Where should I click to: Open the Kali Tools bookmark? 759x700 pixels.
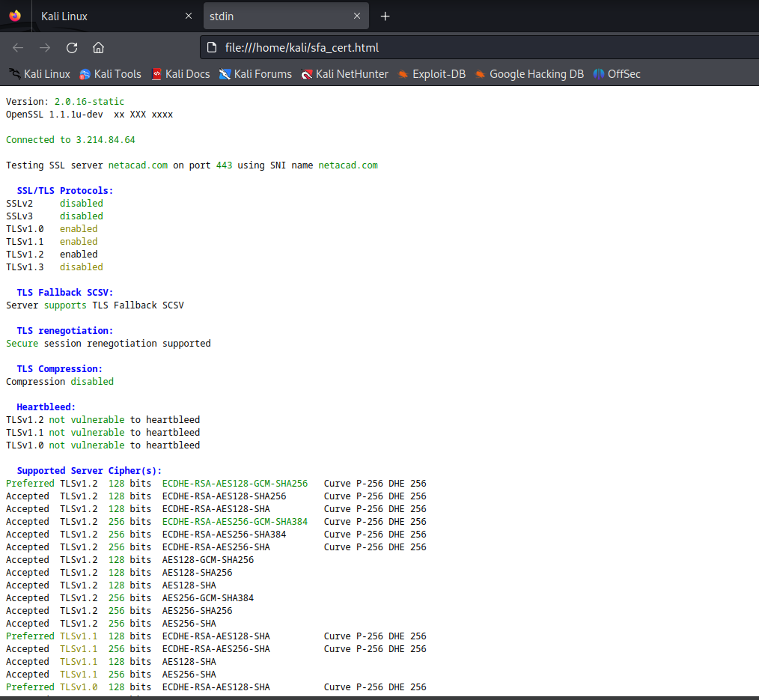pos(110,74)
